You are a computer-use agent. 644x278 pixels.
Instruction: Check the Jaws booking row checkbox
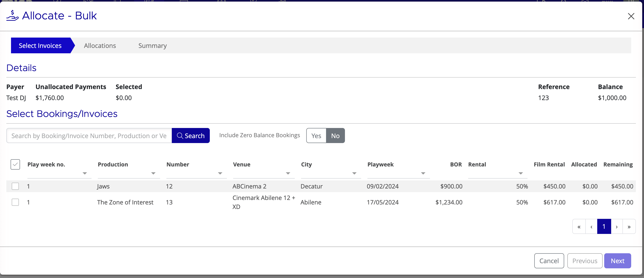point(15,186)
